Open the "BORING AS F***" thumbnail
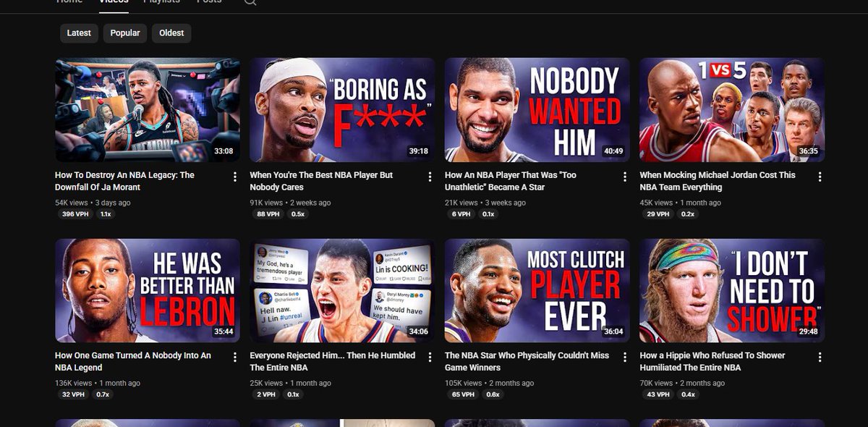The image size is (868, 427). click(342, 110)
